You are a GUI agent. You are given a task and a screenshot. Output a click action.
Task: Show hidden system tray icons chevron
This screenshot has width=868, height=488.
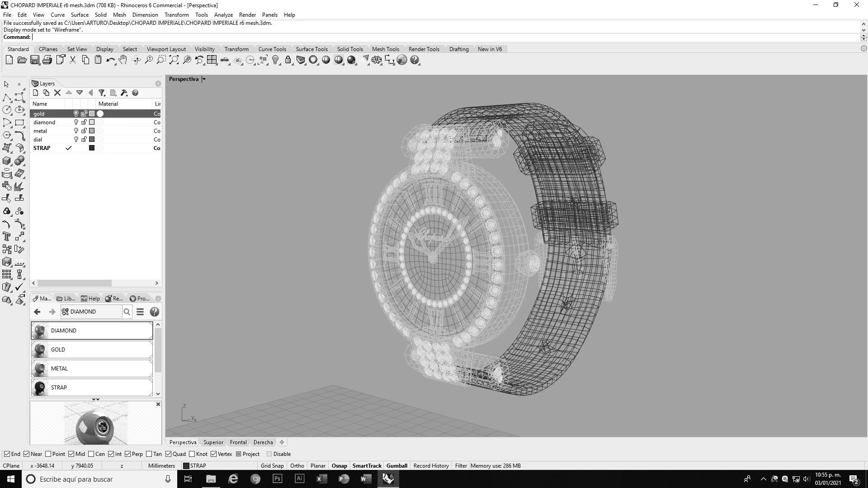pos(764,479)
